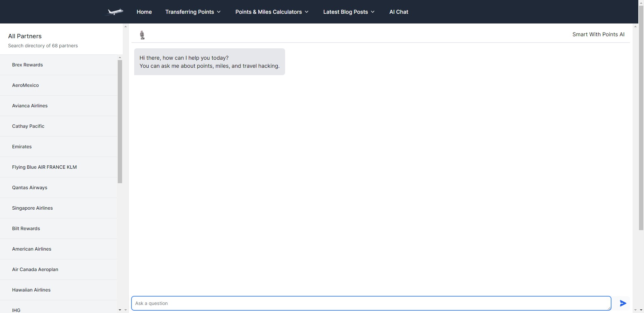Open Singapore Airlines partner

click(x=33, y=208)
